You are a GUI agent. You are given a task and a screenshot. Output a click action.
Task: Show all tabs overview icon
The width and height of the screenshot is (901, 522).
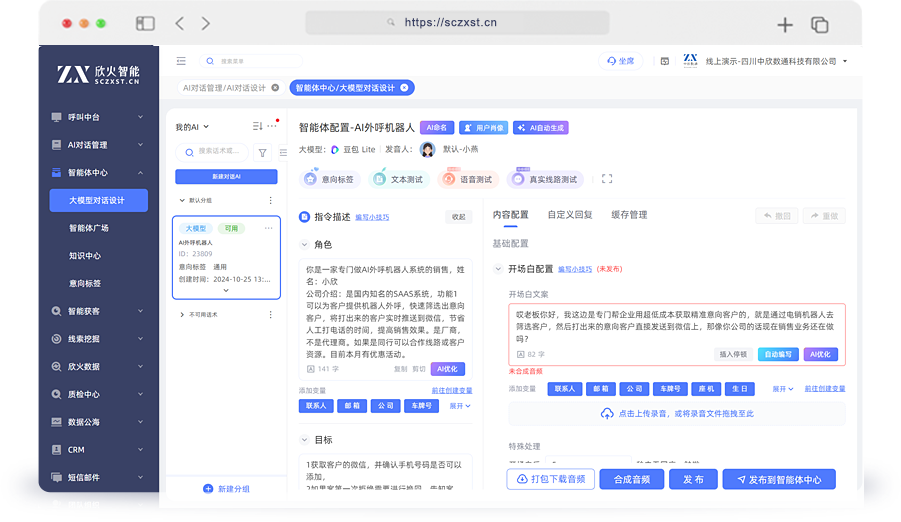(819, 25)
